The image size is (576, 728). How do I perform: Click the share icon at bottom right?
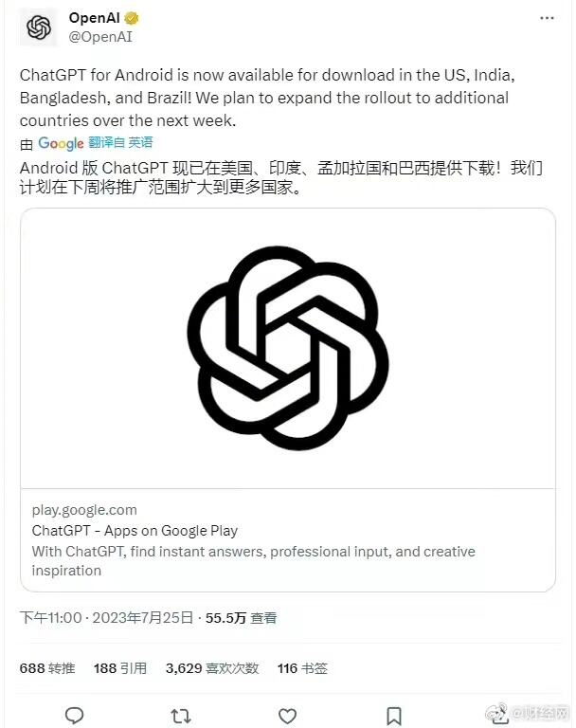499,716
